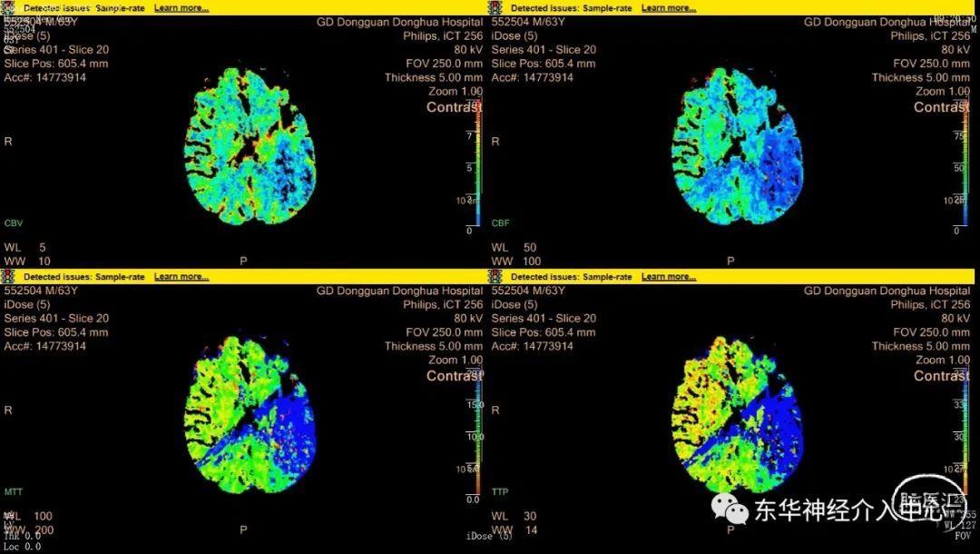The height and width of the screenshot is (554, 980).
Task: Click 'Slice Pos: 605.4 mm' in CBV panel
Action: pos(56,64)
